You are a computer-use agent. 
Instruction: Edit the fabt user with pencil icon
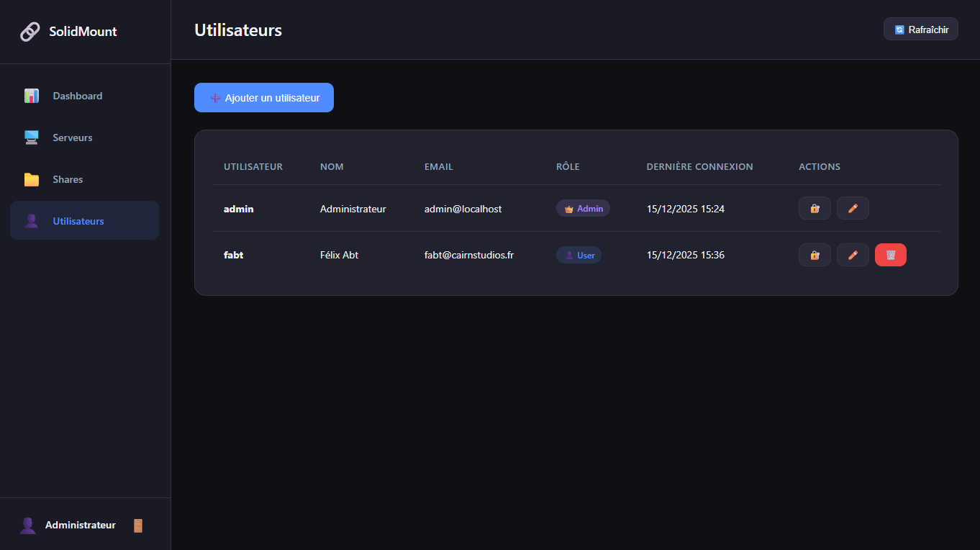click(853, 255)
